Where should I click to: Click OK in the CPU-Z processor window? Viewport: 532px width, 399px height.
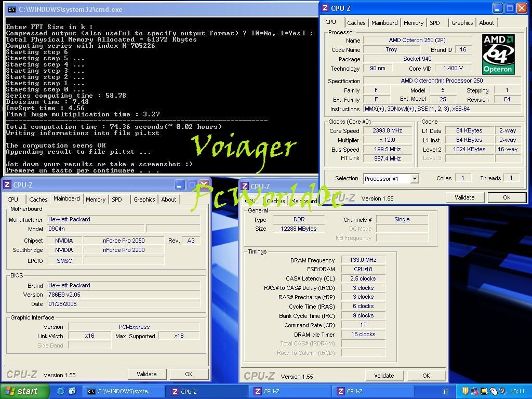point(507,197)
